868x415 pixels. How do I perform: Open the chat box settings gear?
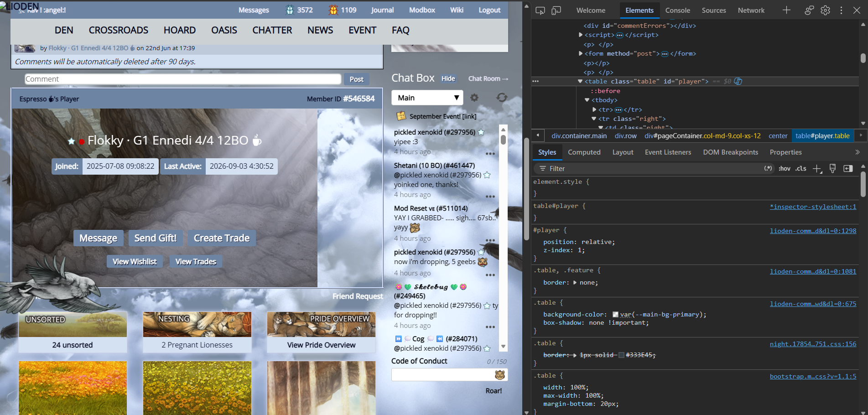[x=474, y=98]
